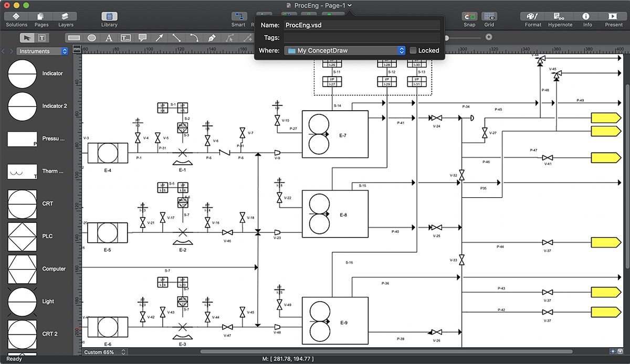Image resolution: width=630 pixels, height=364 pixels.
Task: Click the zoom-in plus button by slider
Action: click(x=489, y=37)
